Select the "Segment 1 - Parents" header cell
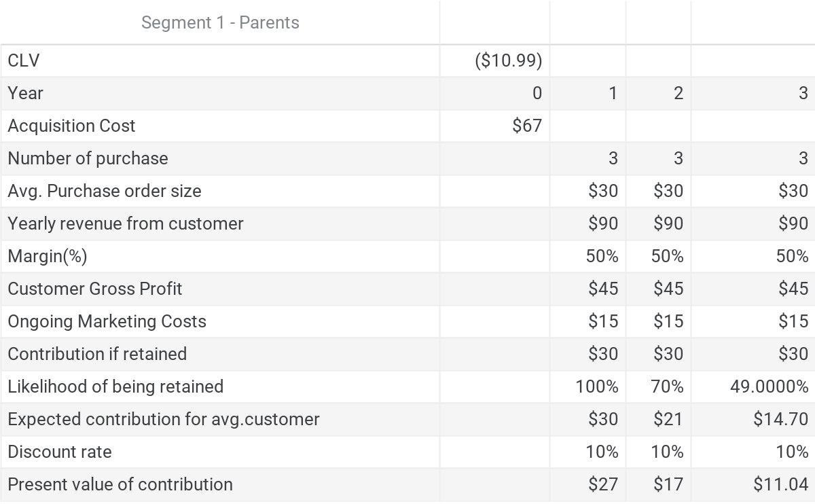 click(220, 22)
